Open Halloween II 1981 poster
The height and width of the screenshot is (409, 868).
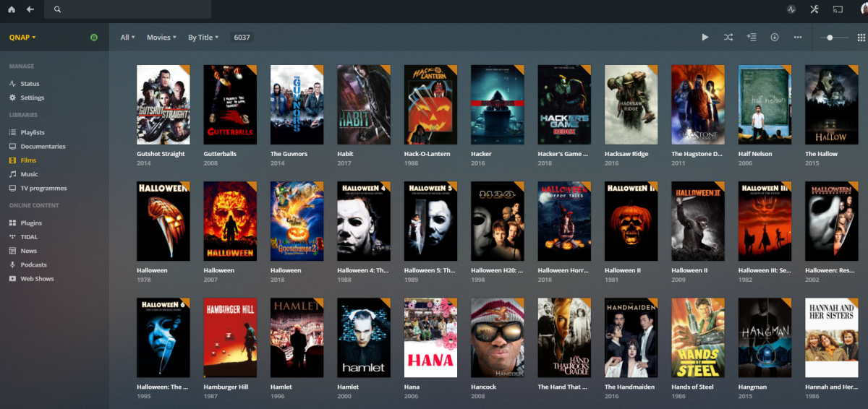tap(631, 221)
